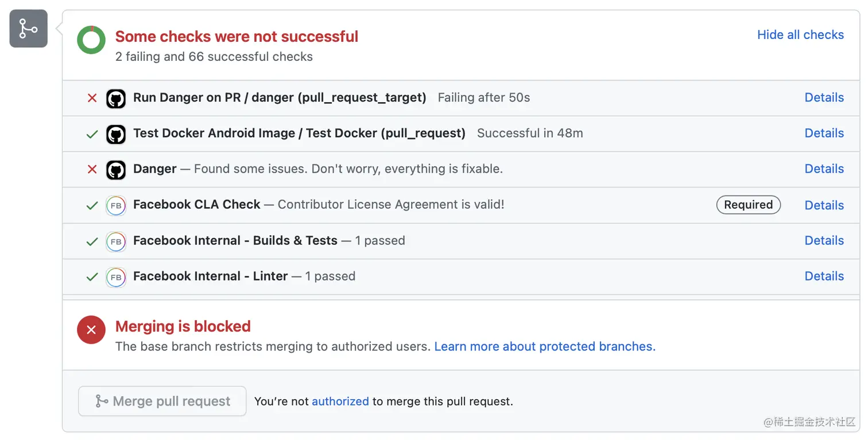
Task: Open Details for Test Docker Android Image
Action: (x=824, y=133)
